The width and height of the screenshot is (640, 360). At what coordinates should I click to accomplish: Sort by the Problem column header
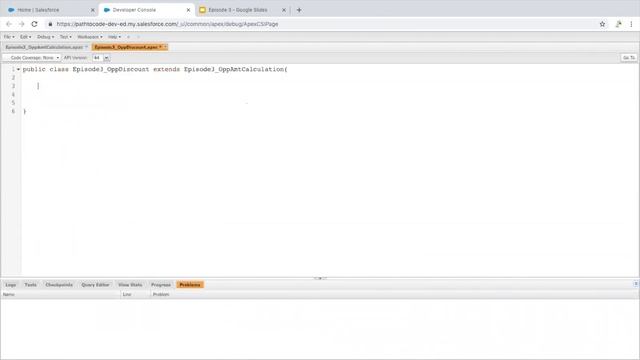tap(394, 294)
